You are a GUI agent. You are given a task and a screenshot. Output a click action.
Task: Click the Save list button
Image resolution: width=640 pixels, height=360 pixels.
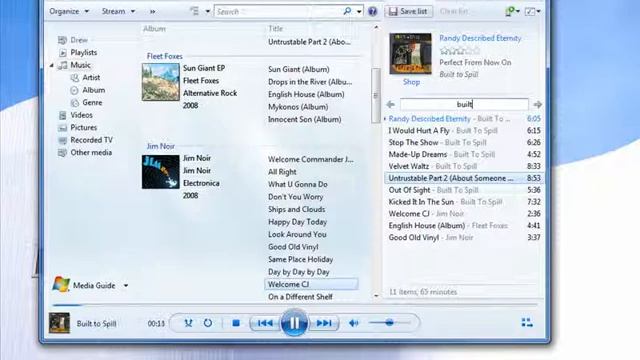408,11
